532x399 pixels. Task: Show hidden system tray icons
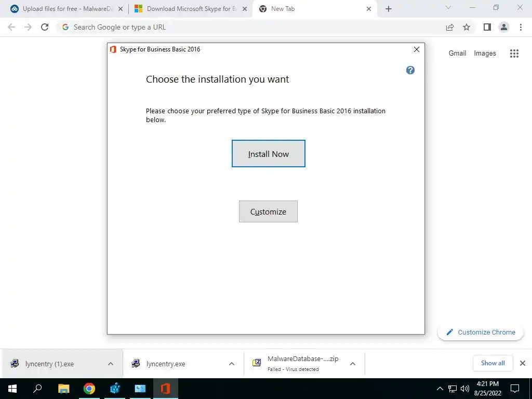pos(440,389)
